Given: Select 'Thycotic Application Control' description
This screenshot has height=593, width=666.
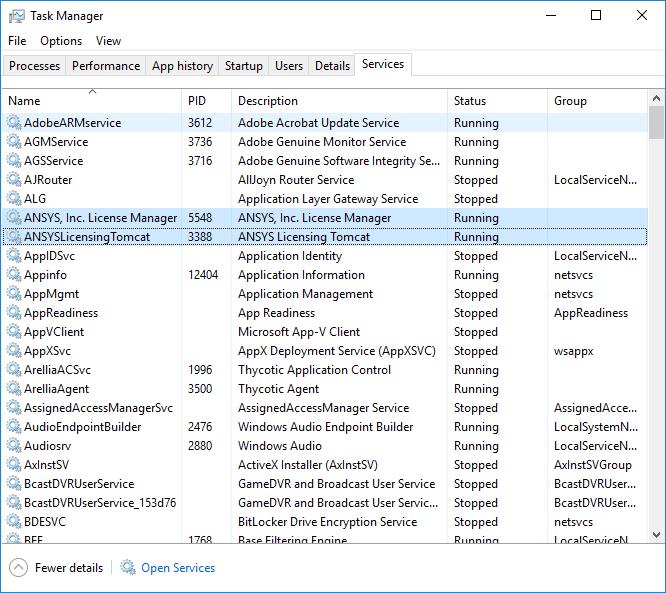Looking at the screenshot, I should [x=314, y=370].
